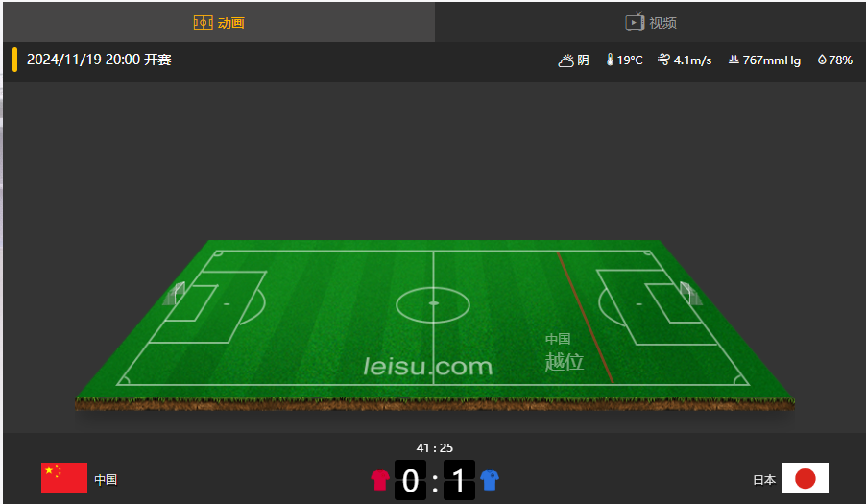
Task: Click the soccer pitch icon beside 动画
Action: coord(203,23)
